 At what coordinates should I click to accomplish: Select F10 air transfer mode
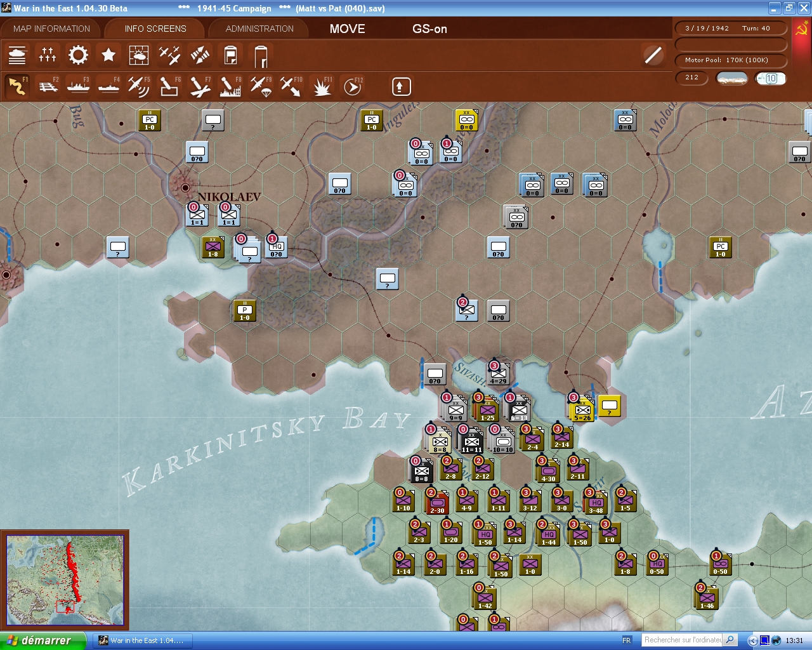pyautogui.click(x=291, y=86)
